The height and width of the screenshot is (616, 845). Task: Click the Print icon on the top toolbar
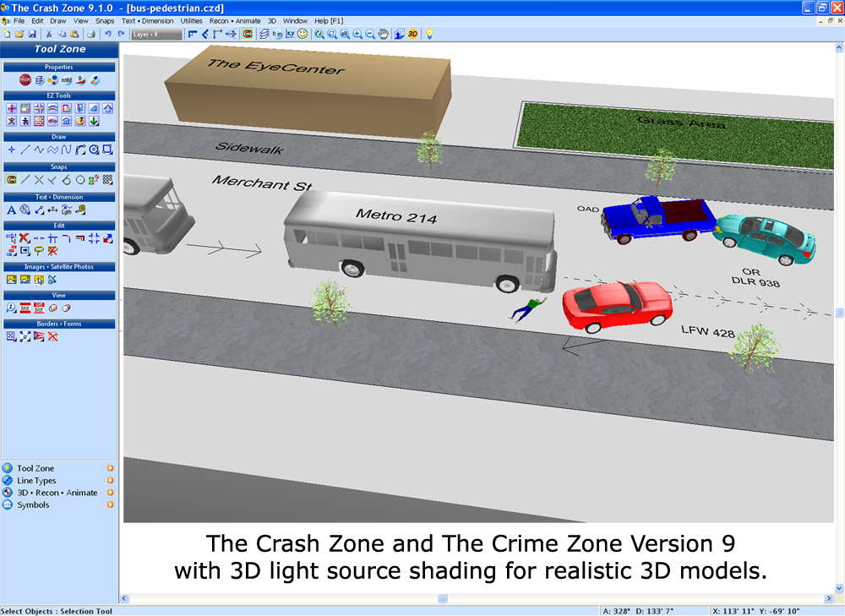point(92,34)
